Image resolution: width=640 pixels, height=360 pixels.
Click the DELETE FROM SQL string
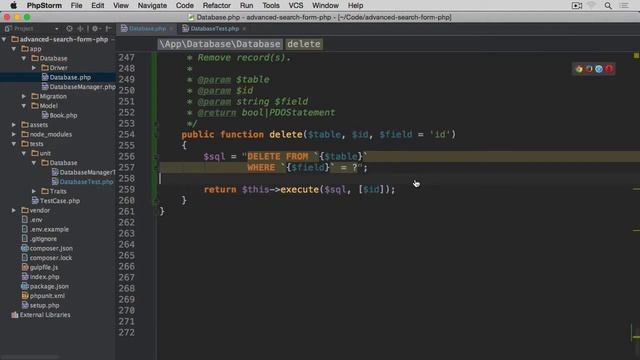(x=278, y=156)
